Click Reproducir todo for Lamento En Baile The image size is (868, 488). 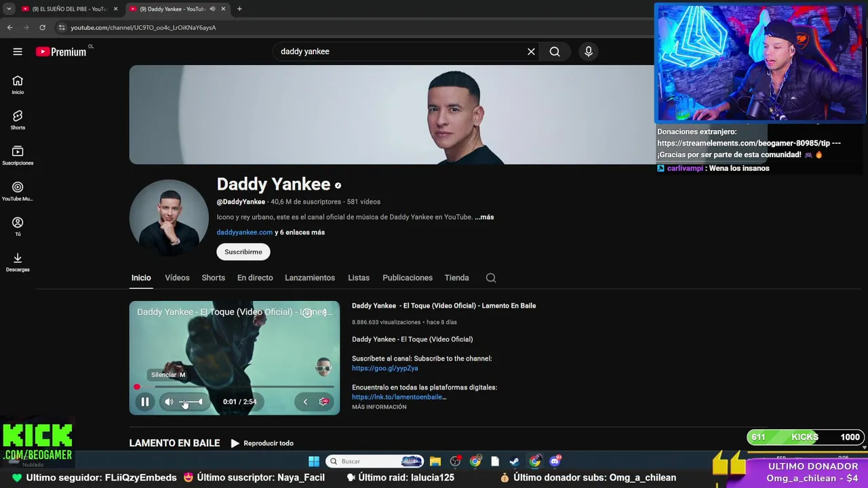tap(262, 443)
